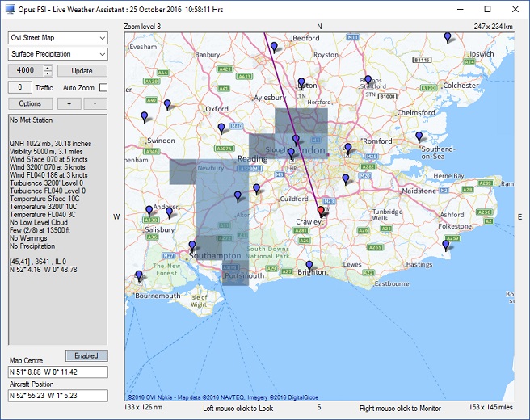The height and width of the screenshot is (420, 530).
Task: Click the Update button
Action: [82, 70]
